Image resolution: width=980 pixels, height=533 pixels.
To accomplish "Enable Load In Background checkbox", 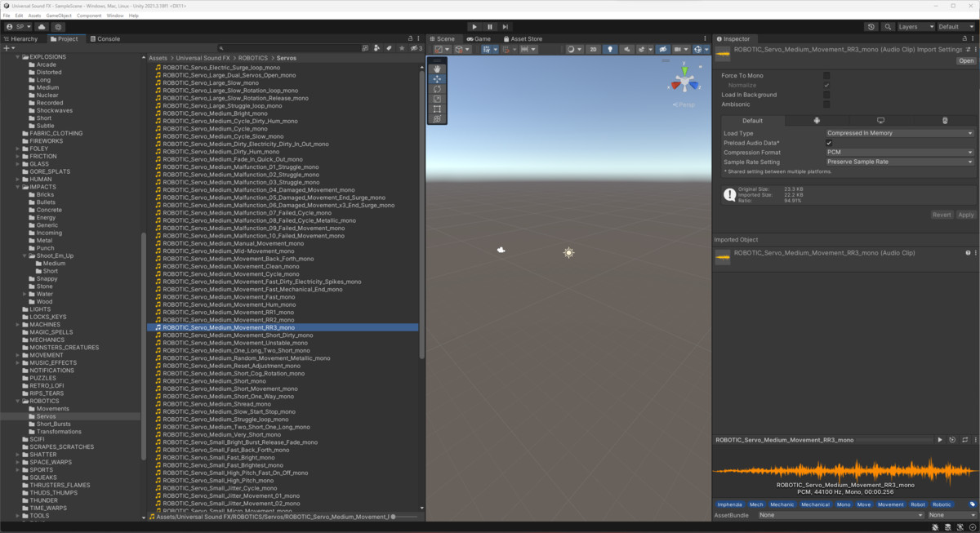I will [x=826, y=95].
